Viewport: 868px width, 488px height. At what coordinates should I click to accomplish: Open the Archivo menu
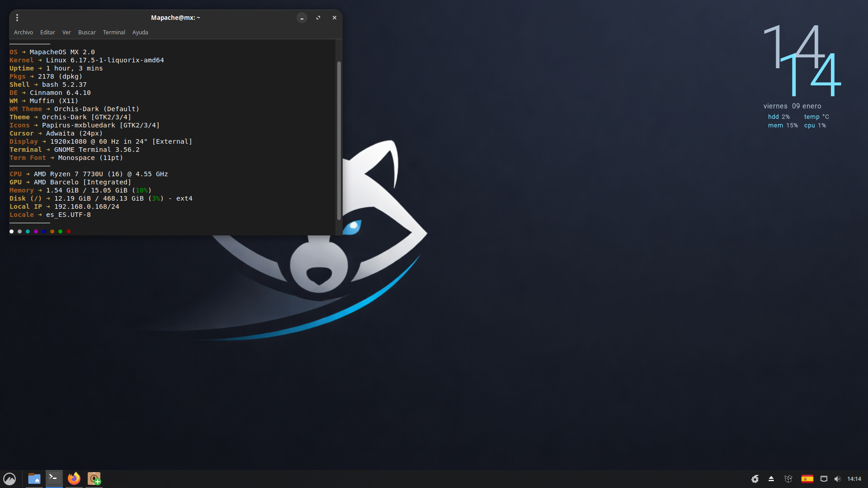[24, 33]
